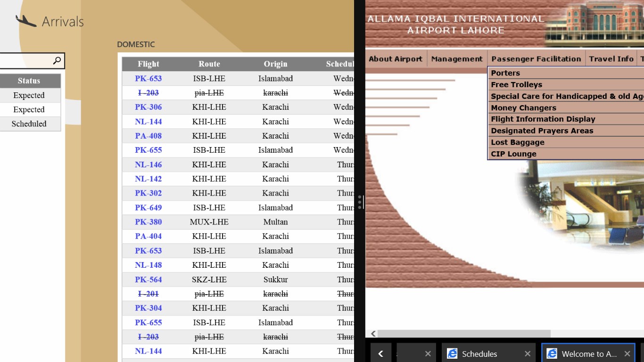Click the horizontal scrollbar left arrow

pyautogui.click(x=373, y=334)
